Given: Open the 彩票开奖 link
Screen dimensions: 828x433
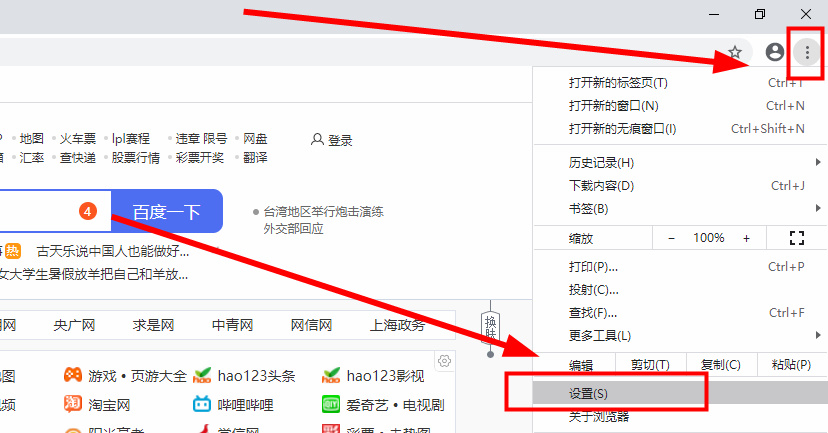Looking at the screenshot, I should [x=200, y=157].
